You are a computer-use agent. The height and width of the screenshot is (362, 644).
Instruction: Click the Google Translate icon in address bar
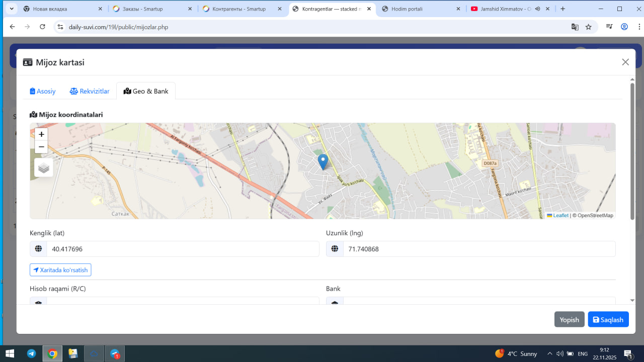tap(575, 27)
